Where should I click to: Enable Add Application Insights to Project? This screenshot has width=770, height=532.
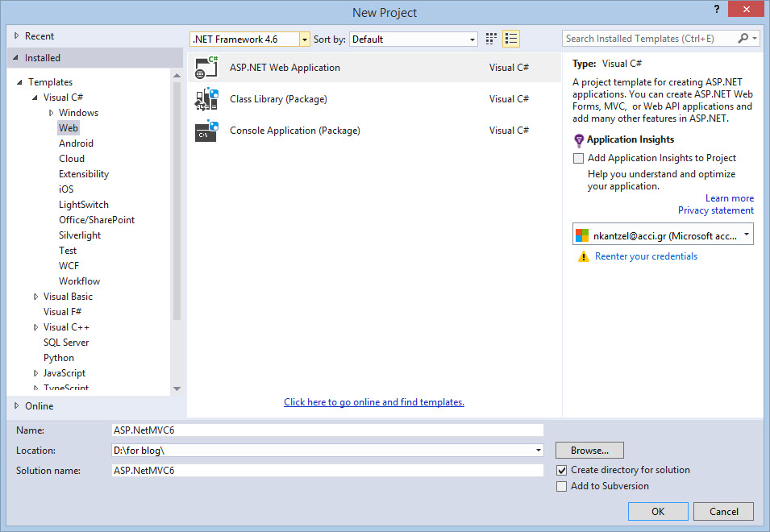pyautogui.click(x=578, y=158)
